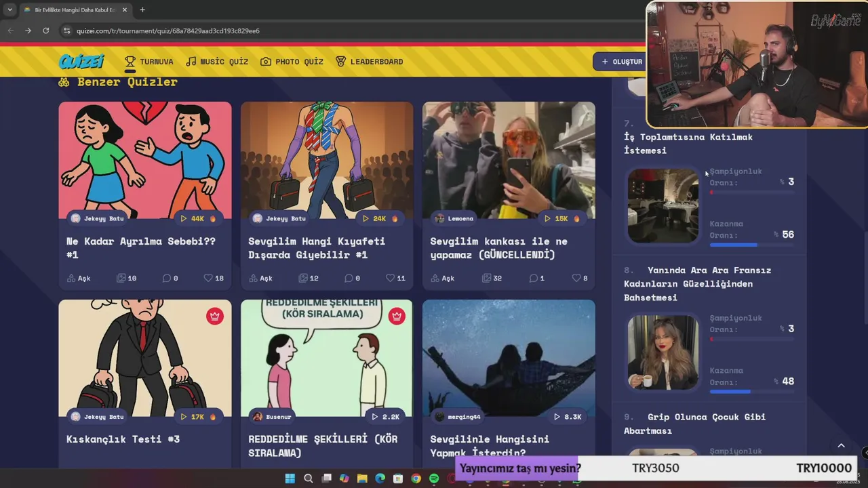Viewport: 868px width, 488px height.
Task: Open File Explorer from taskbar
Action: pos(362,479)
